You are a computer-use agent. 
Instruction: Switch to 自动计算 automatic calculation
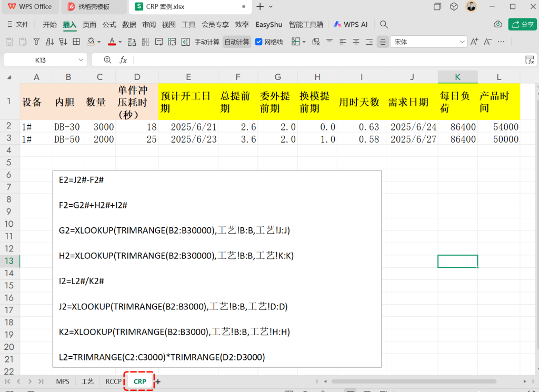[237, 42]
